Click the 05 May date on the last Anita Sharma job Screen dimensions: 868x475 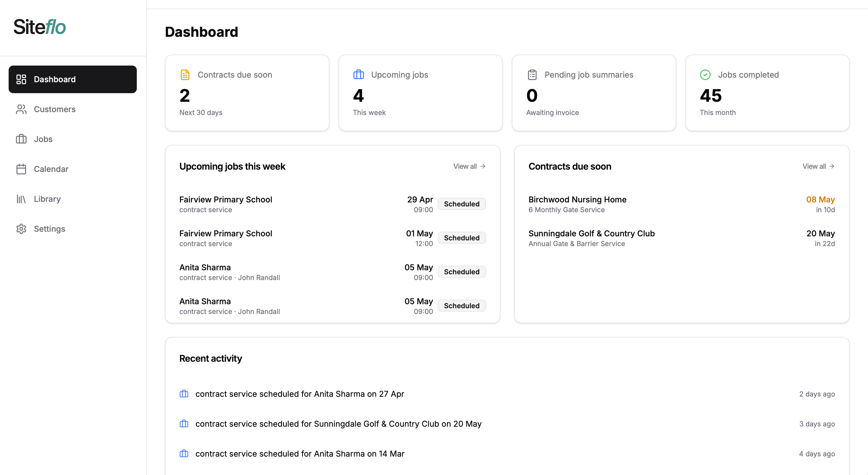tap(418, 301)
